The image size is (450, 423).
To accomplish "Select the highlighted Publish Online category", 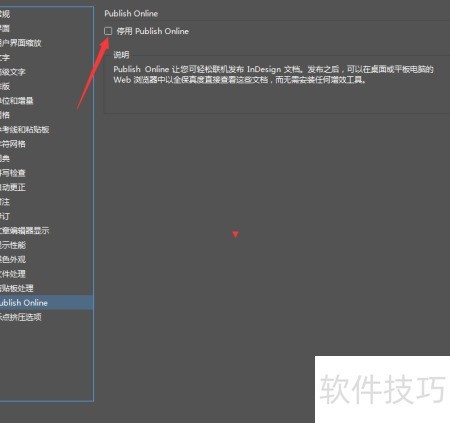I will tap(46, 303).
